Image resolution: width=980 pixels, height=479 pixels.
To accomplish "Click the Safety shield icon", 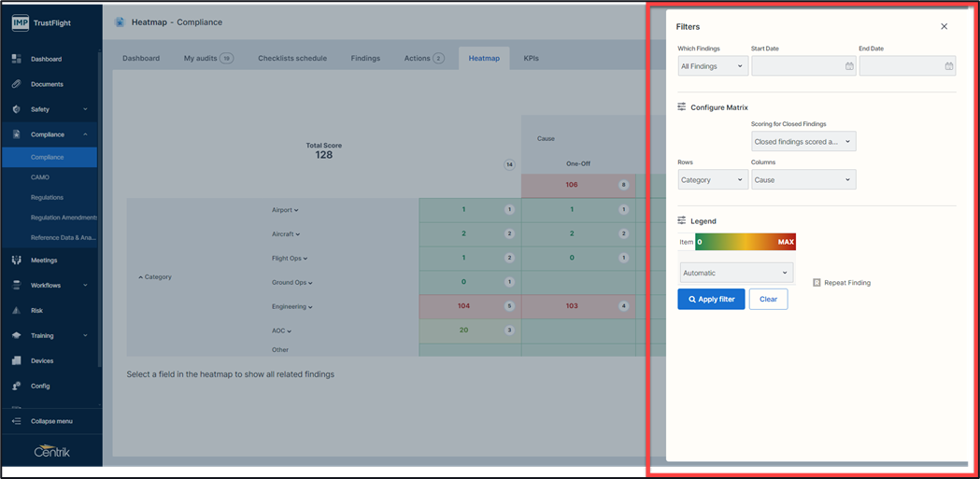I will click(x=17, y=109).
